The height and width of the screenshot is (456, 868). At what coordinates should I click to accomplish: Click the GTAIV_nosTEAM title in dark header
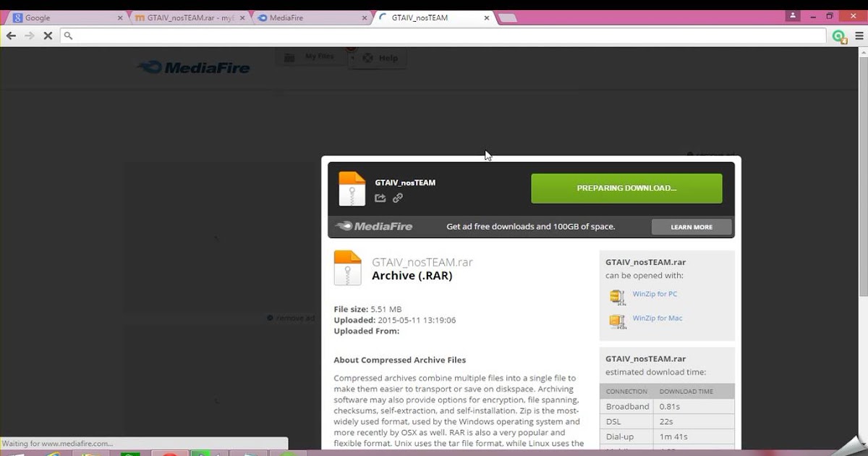[x=405, y=182]
